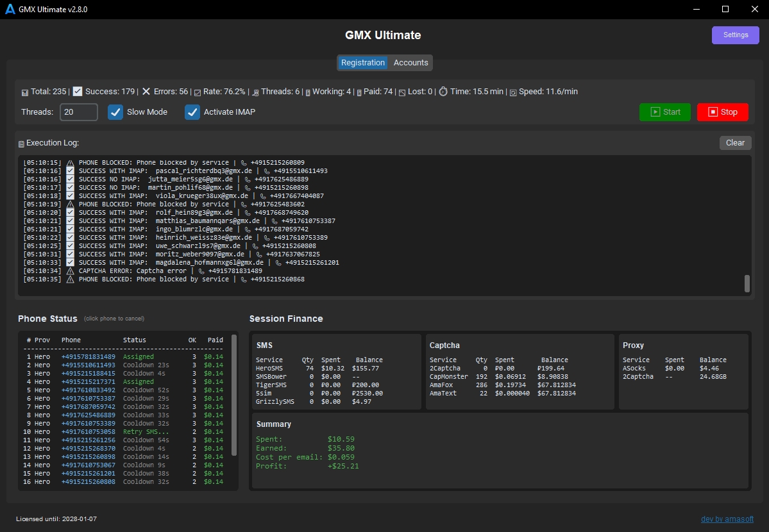Click the Execution Log vertical scrollbar
Screen dimensions: 769x532
[x=747, y=283]
